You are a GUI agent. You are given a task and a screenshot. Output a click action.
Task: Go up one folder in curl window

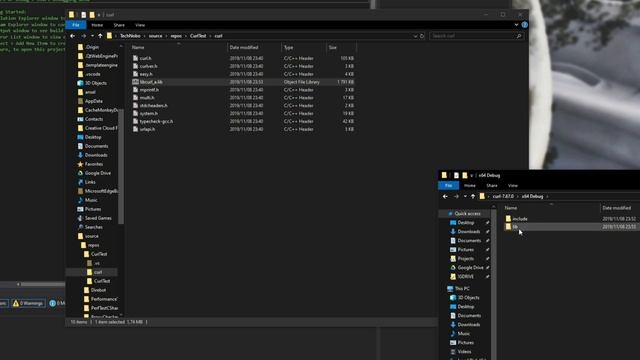coord(100,36)
